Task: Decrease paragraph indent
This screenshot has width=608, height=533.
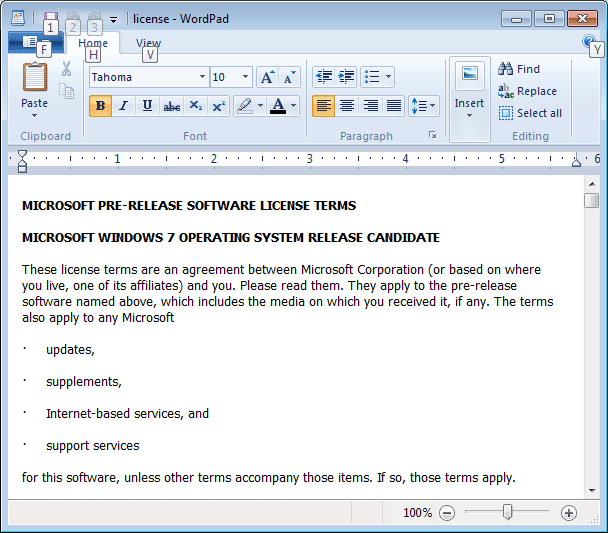Action: pyautogui.click(x=323, y=77)
